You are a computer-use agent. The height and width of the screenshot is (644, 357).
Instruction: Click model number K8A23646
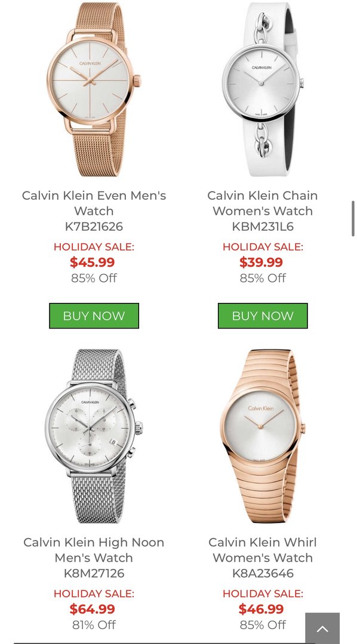pos(263,573)
